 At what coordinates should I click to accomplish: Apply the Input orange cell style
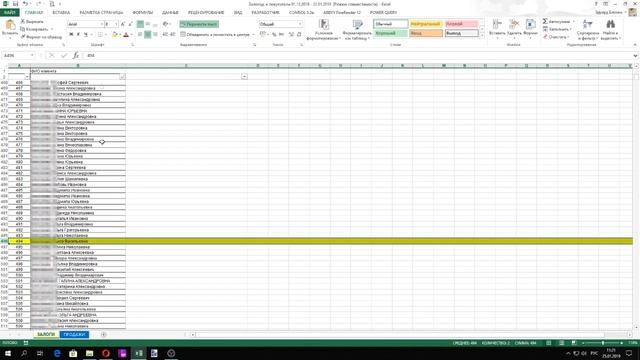click(426, 33)
